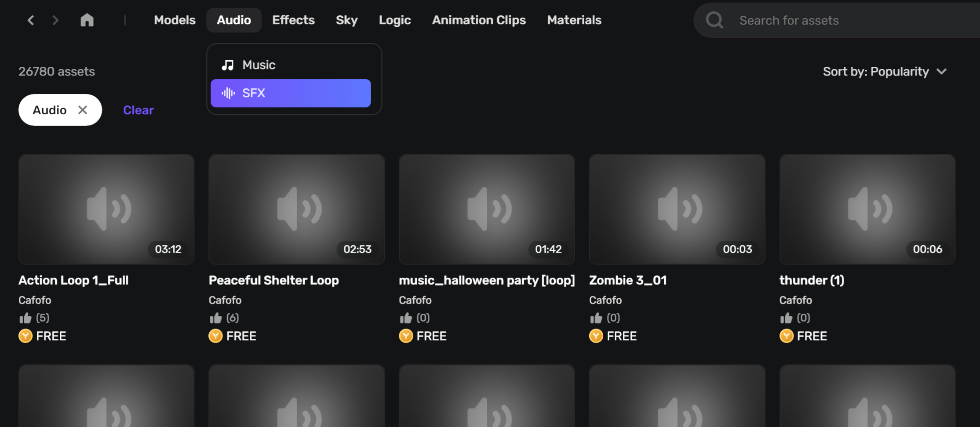Click the music note icon
980x427 pixels.
(228, 65)
